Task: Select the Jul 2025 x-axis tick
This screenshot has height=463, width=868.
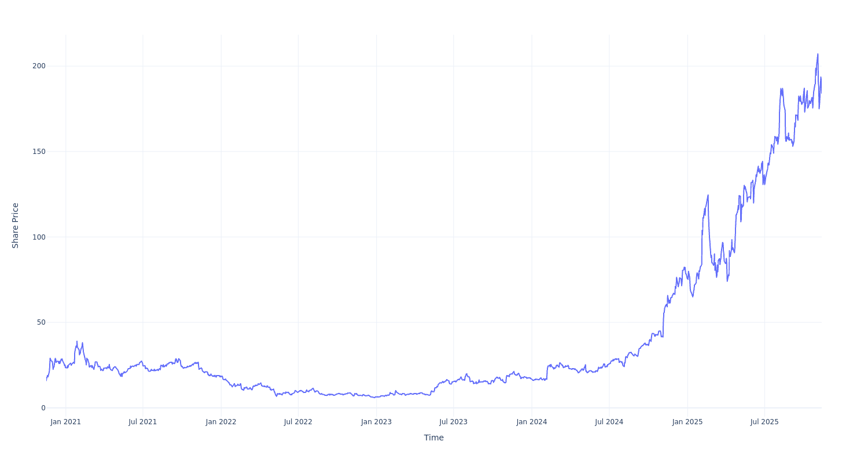Action: 764,422
